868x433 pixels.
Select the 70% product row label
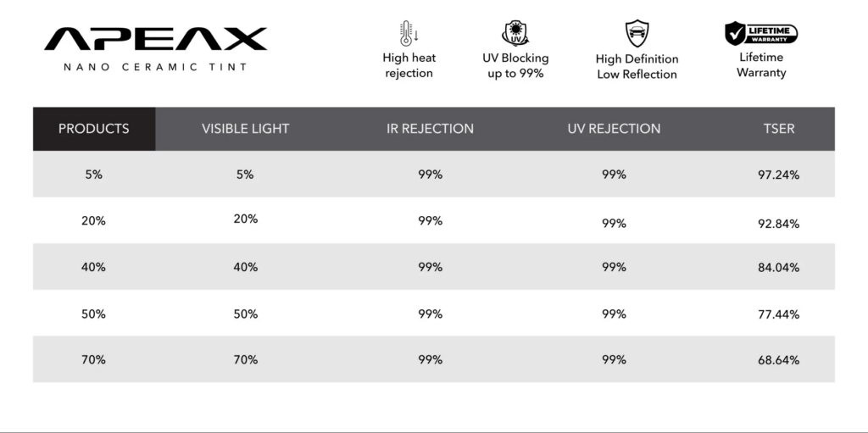click(93, 360)
